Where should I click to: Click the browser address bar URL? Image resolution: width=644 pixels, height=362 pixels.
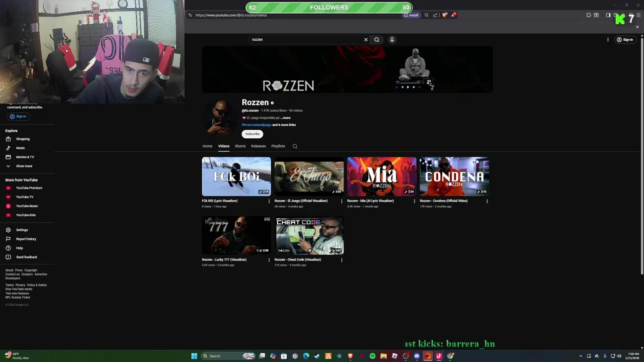(x=231, y=15)
